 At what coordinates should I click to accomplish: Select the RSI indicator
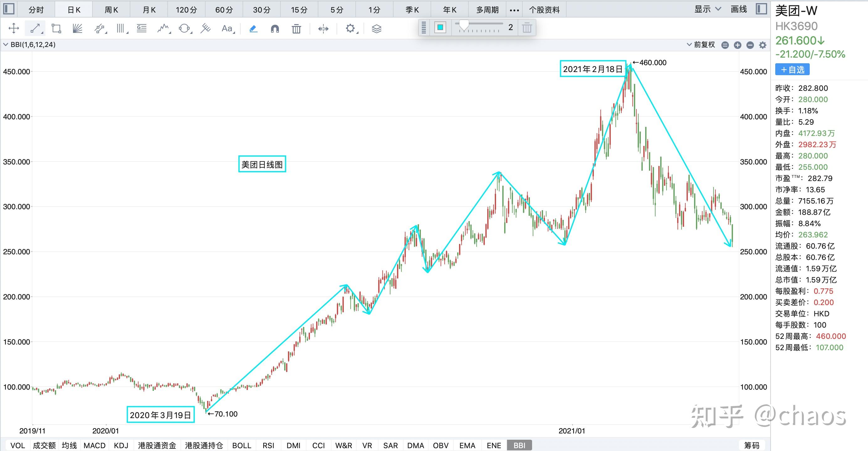(268, 445)
